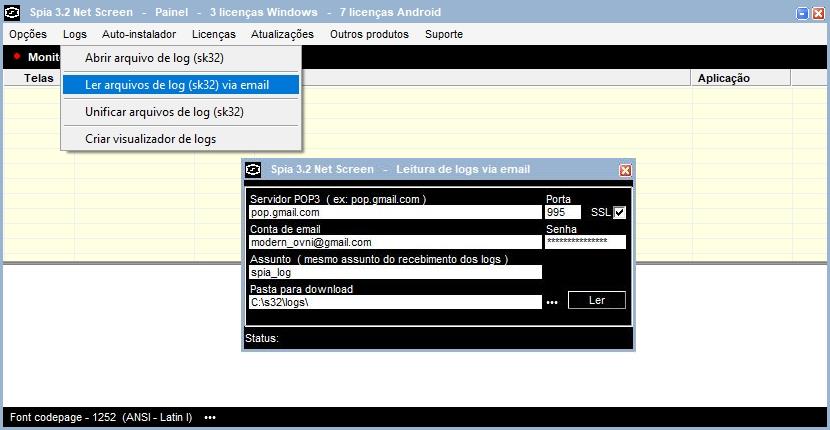Screen dimensions: 830x430
Task: Open the Outros produtos menu
Action: (x=369, y=34)
